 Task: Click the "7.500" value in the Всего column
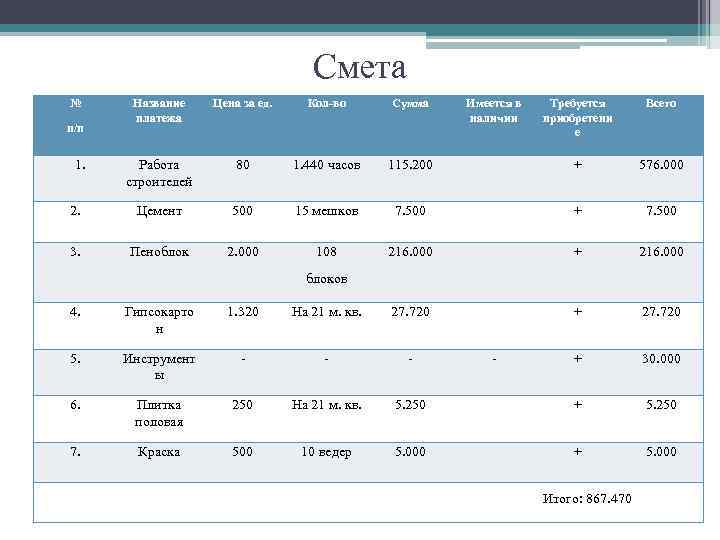pos(661,211)
